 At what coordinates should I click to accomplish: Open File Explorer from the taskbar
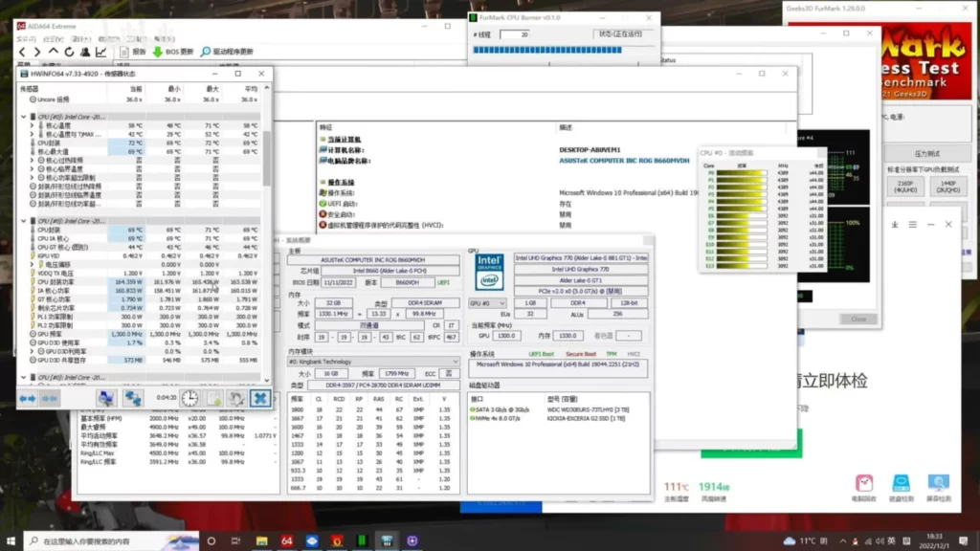pyautogui.click(x=261, y=541)
